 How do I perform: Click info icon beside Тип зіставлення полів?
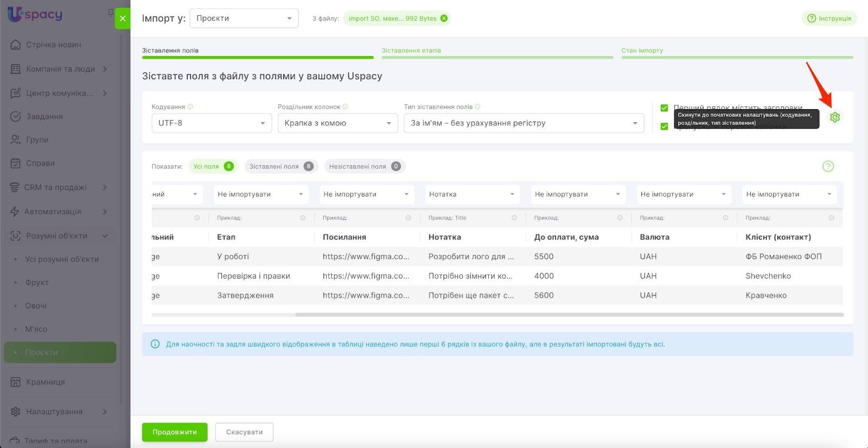478,107
